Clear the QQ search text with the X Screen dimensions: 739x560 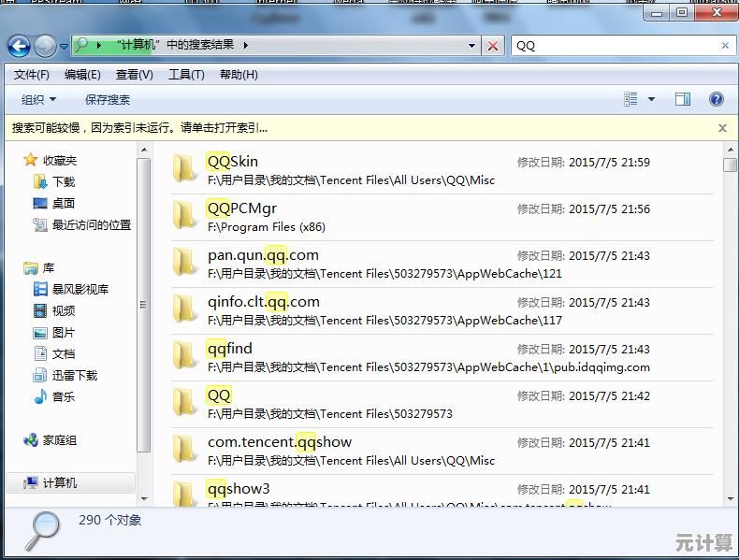[725, 46]
